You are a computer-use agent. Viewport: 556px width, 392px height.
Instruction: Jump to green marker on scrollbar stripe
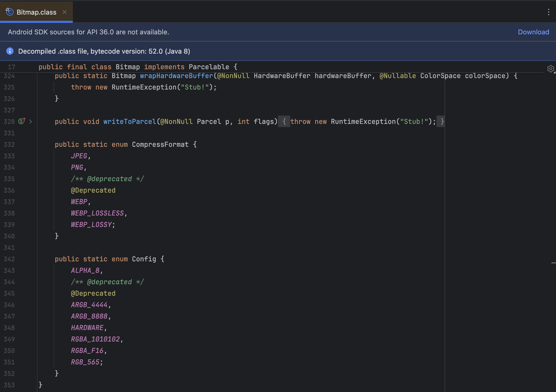click(553, 263)
